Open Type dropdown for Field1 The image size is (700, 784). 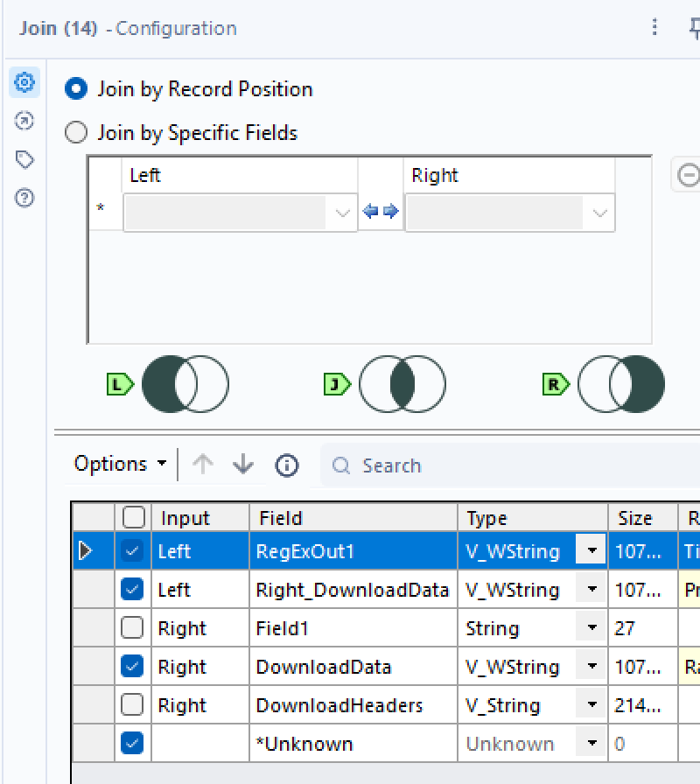coord(591,628)
